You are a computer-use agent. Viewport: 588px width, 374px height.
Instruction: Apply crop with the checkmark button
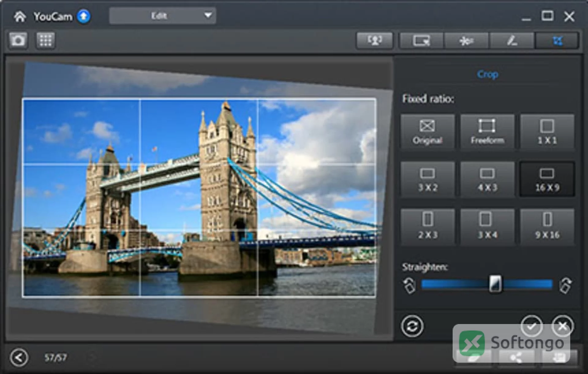[x=532, y=326]
